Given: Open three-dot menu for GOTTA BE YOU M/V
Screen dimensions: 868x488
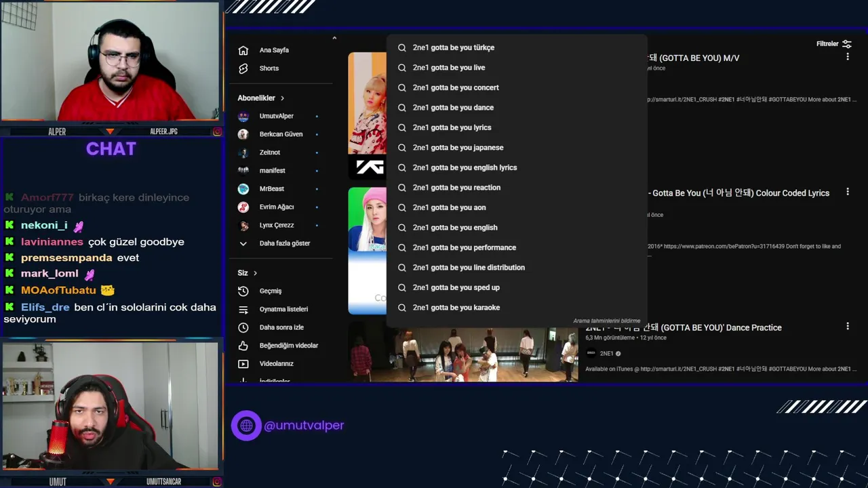Looking at the screenshot, I should tap(847, 57).
